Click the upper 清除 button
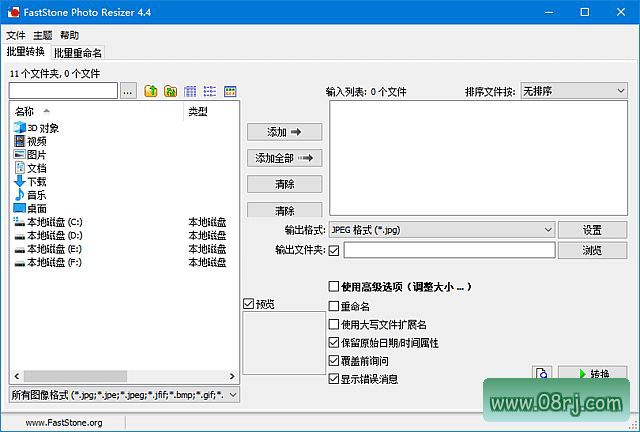The image size is (640, 432). [x=284, y=184]
